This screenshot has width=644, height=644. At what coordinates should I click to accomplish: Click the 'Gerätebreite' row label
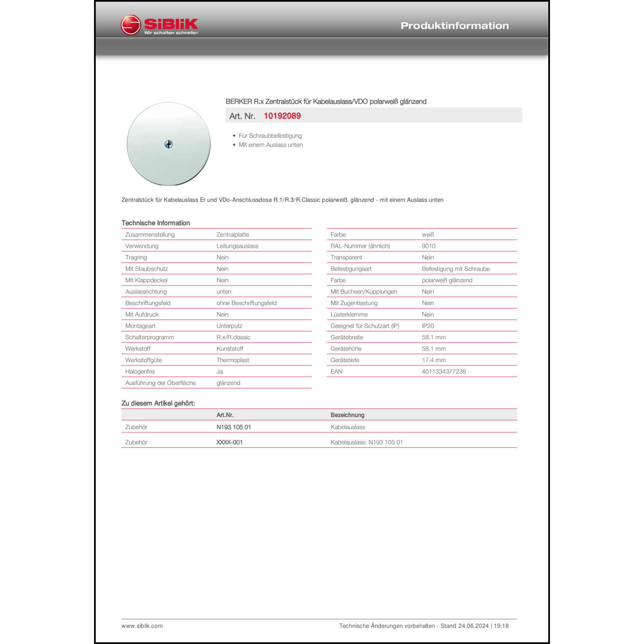[347, 337]
